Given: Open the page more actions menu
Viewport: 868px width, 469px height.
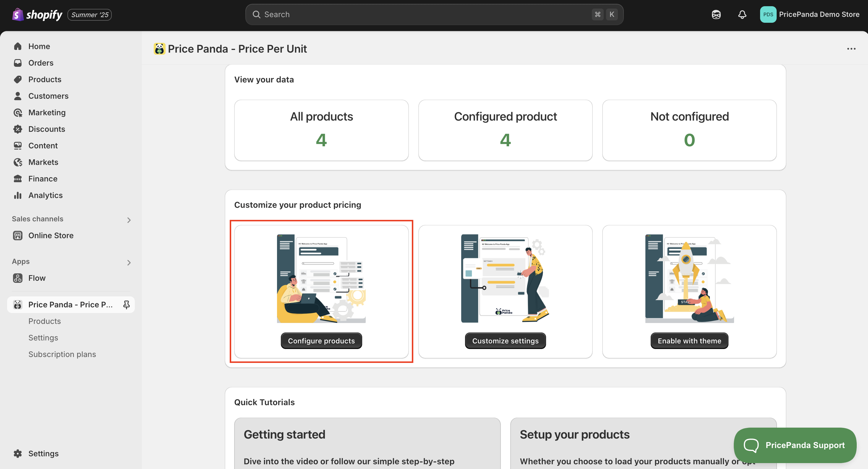Looking at the screenshot, I should tap(851, 49).
